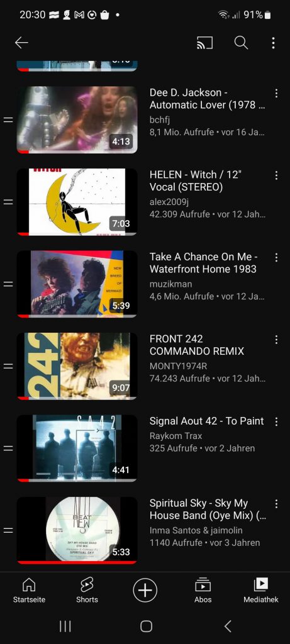Select the Signal Aout 42 - To Paint title

pos(206,421)
